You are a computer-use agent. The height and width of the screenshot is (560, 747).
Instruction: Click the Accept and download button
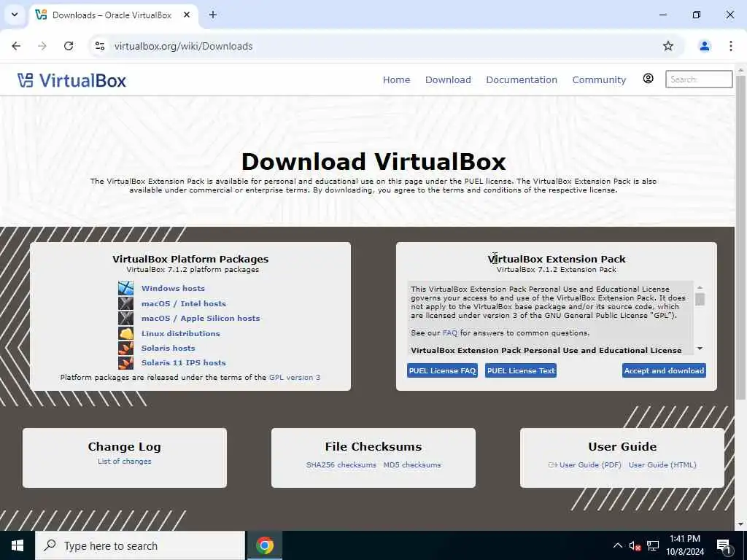(x=664, y=370)
